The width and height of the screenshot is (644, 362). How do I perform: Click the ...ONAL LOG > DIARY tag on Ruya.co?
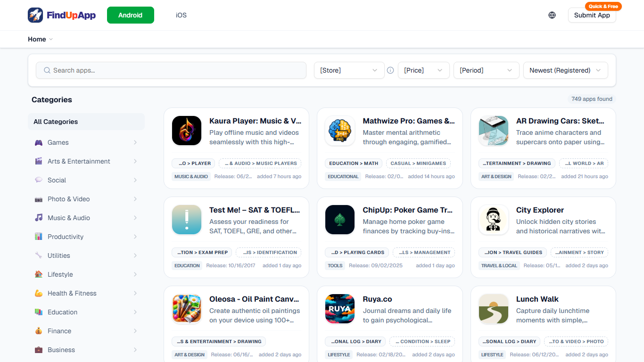point(355,341)
